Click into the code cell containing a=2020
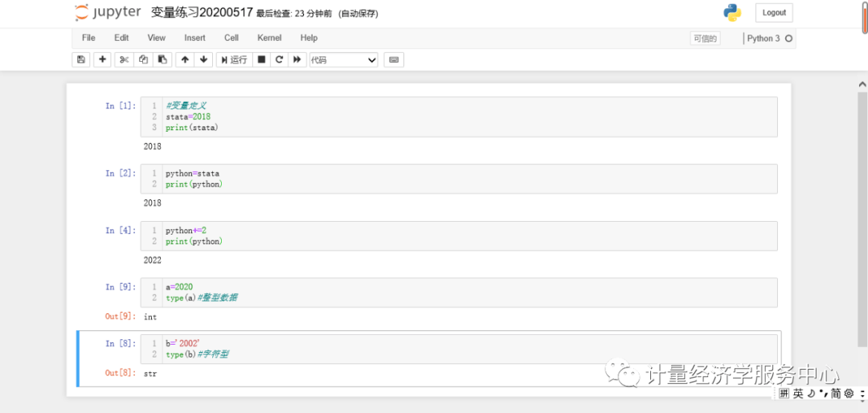 coord(459,292)
